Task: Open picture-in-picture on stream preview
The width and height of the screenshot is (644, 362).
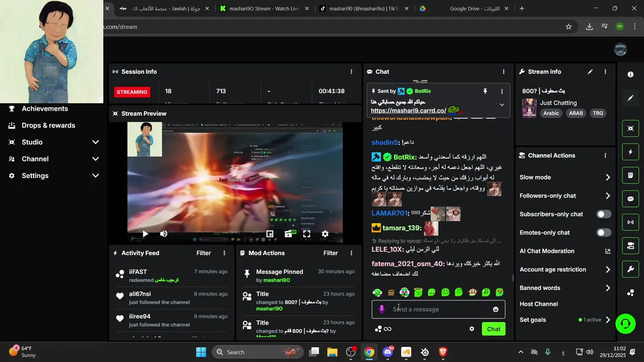Action: tap(270, 234)
